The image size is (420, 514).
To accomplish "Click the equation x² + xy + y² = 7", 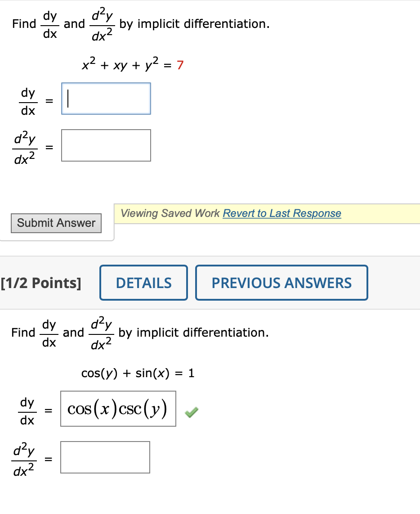I will 132,65.
